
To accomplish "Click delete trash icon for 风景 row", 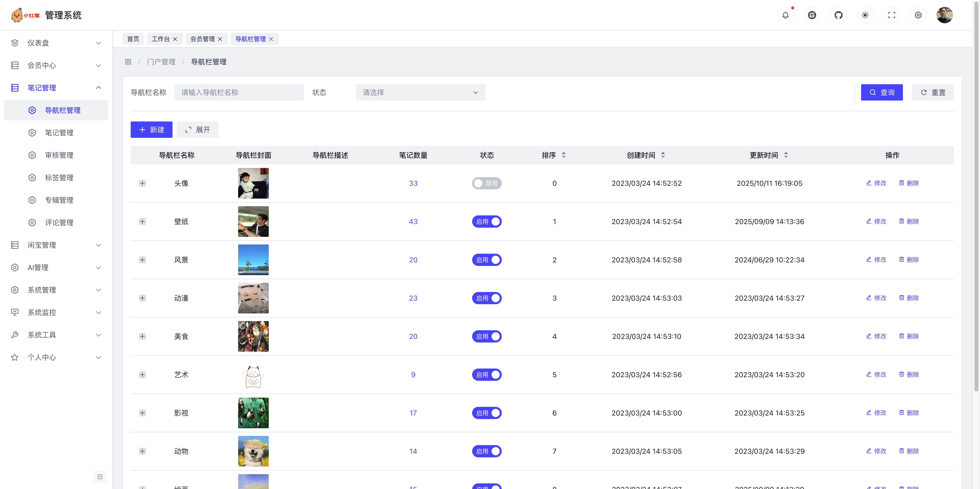I will pyautogui.click(x=901, y=260).
